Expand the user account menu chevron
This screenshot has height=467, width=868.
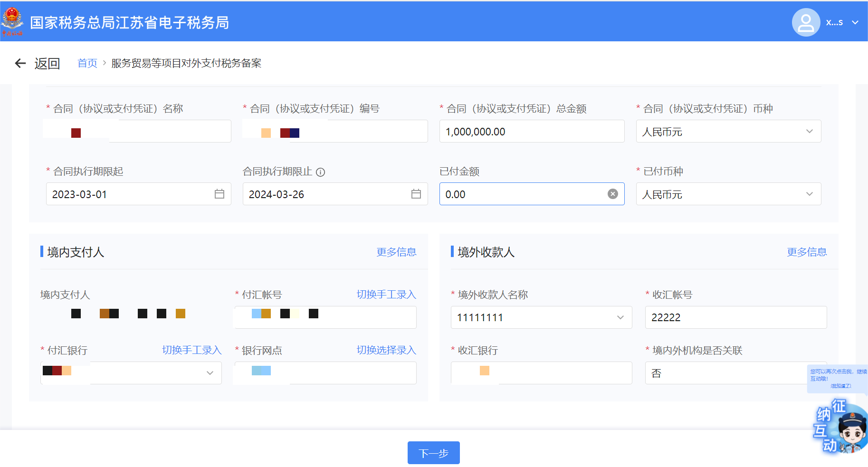pyautogui.click(x=855, y=22)
